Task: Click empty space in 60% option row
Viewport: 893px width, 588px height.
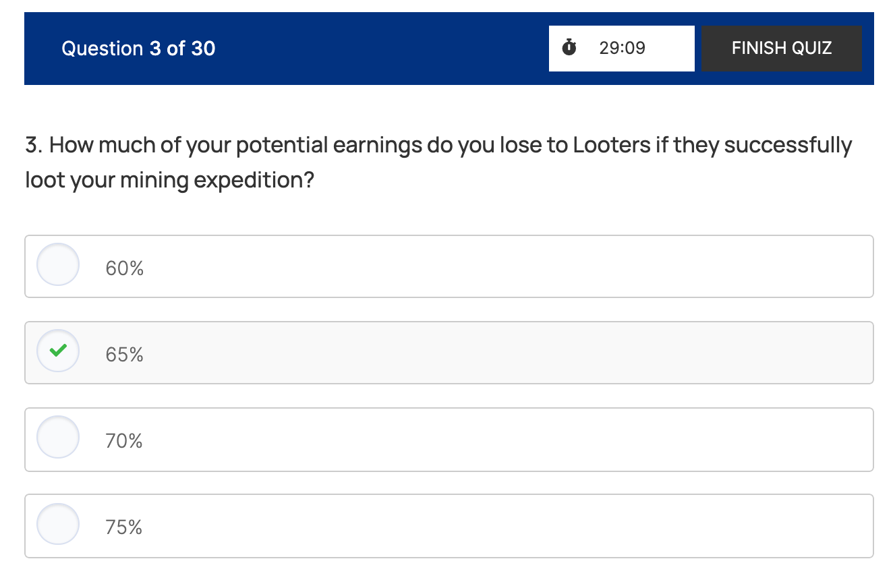Action: pyautogui.click(x=506, y=266)
